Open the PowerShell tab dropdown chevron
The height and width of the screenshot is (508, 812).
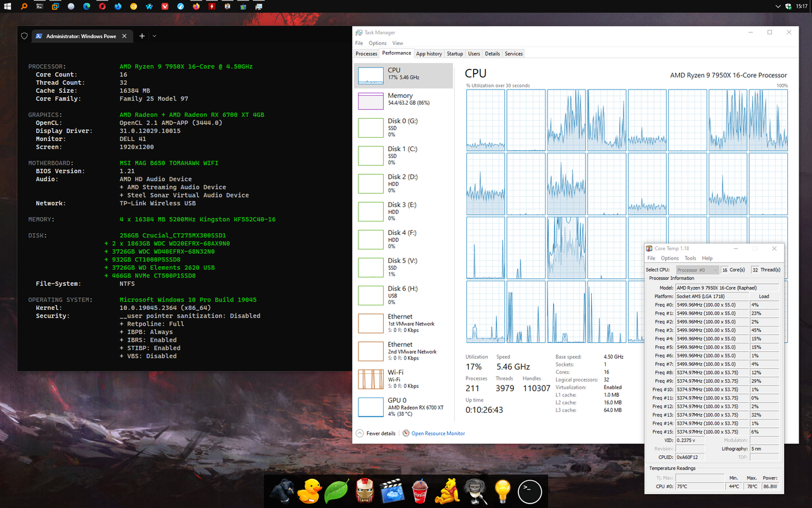pos(154,36)
